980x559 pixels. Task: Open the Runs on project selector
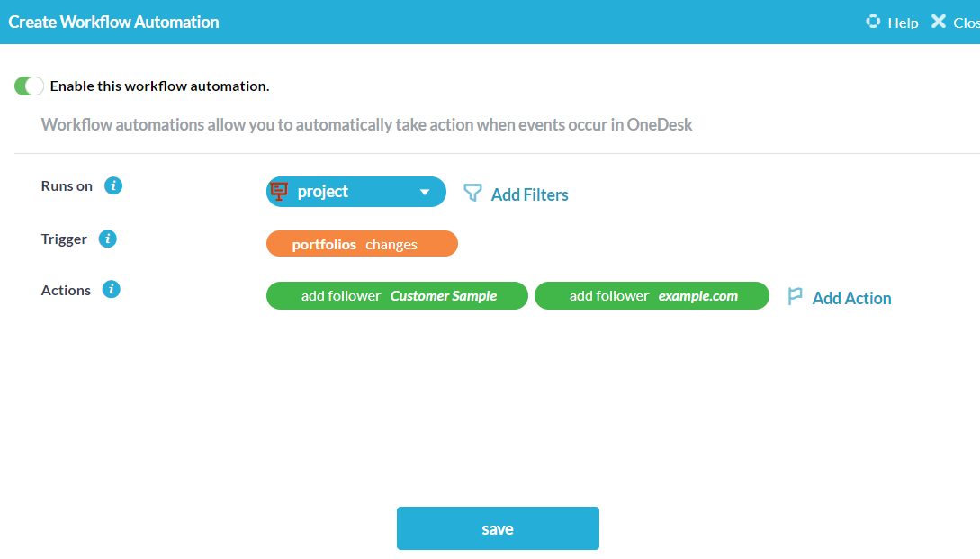point(355,192)
